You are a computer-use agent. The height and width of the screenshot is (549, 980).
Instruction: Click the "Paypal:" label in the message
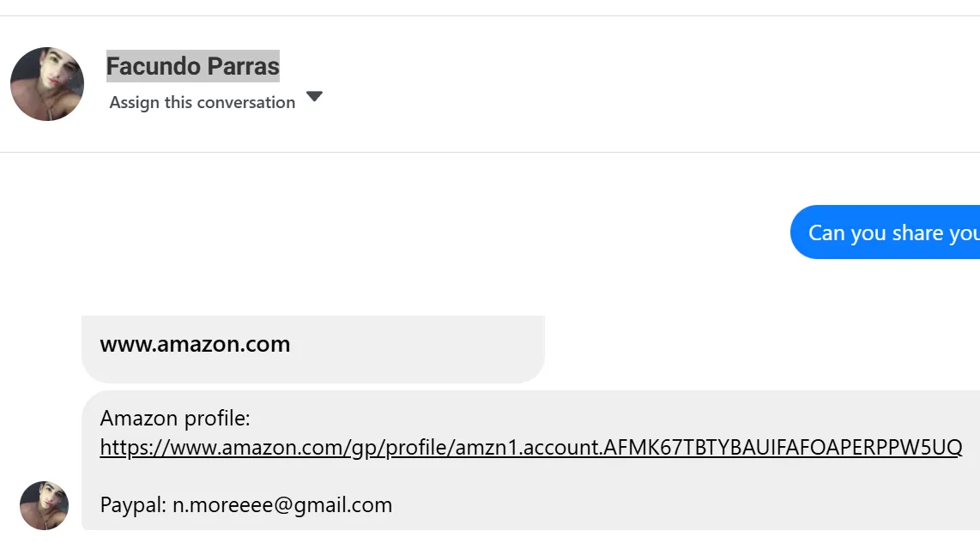point(133,505)
